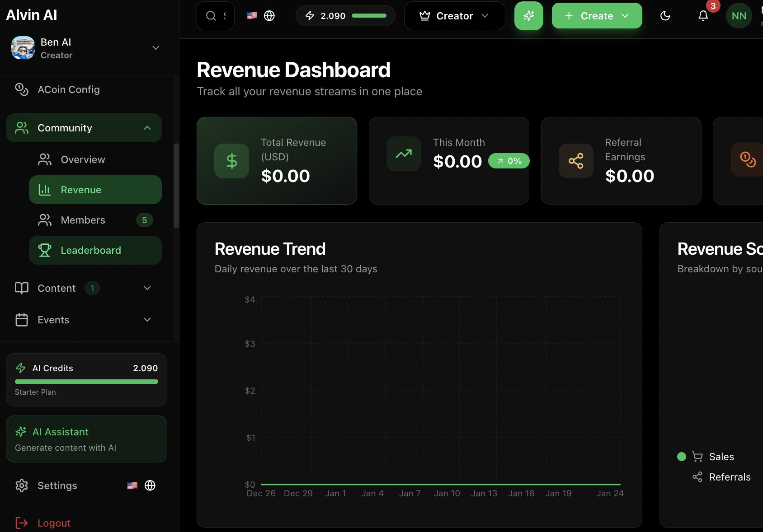Open the Creator role dropdown
This screenshot has width=763, height=532.
coord(454,16)
